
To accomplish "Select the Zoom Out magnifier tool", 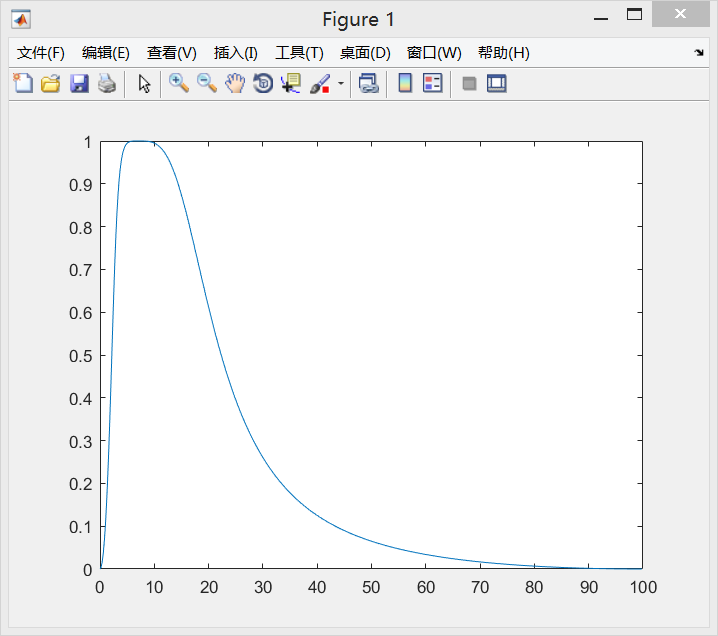I will (x=207, y=83).
